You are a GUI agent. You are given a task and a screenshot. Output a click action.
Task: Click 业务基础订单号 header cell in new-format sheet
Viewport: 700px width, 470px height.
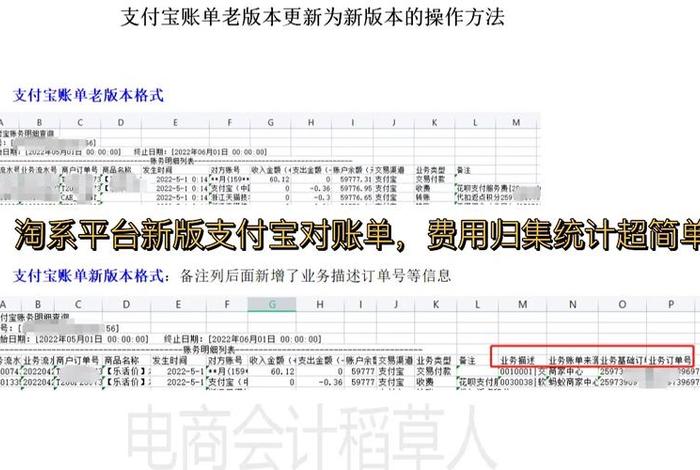point(623,360)
